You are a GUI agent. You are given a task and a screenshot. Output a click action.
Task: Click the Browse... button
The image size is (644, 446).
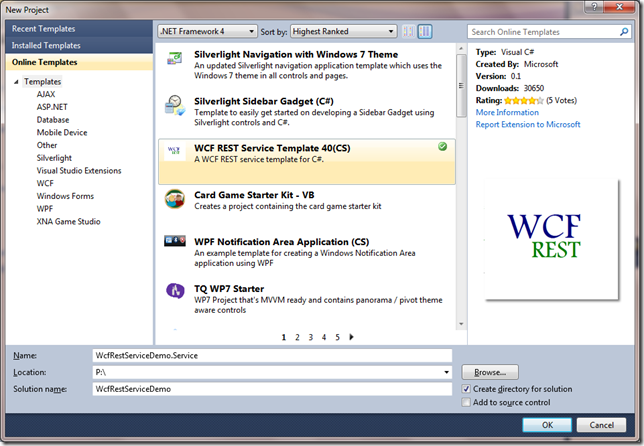490,372
